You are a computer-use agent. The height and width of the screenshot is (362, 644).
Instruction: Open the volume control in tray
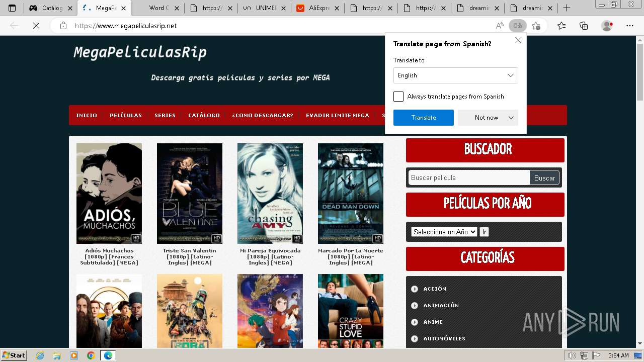pos(572,355)
